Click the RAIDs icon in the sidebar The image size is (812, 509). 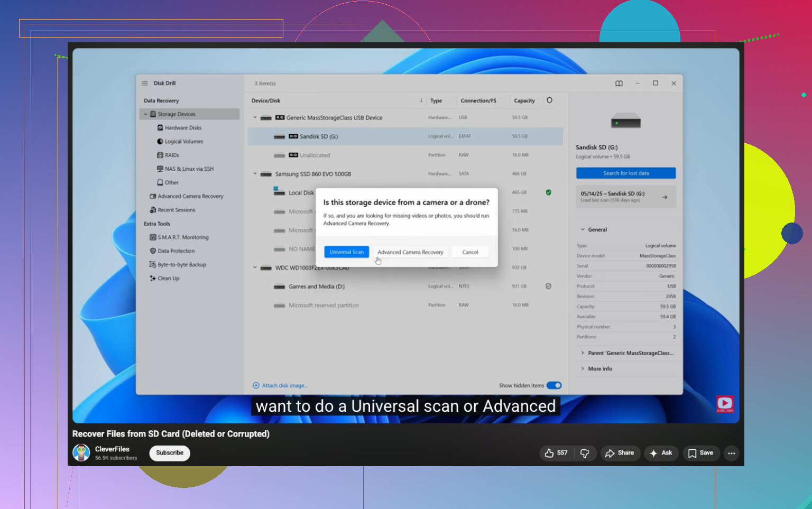coord(160,155)
